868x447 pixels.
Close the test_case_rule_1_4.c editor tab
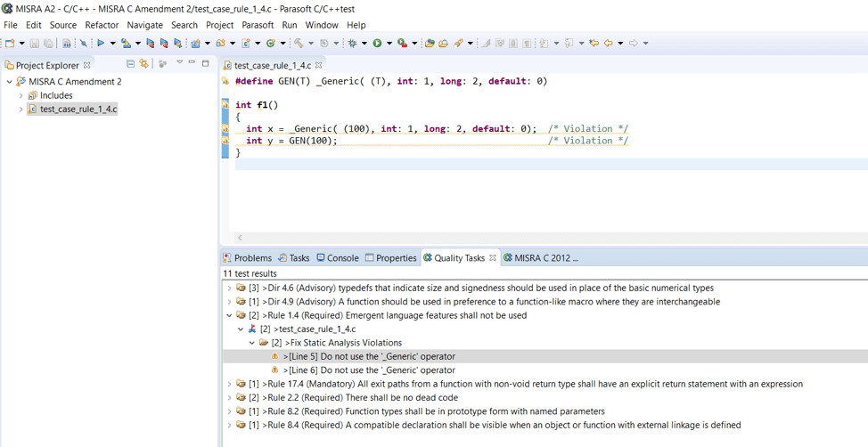[x=318, y=65]
